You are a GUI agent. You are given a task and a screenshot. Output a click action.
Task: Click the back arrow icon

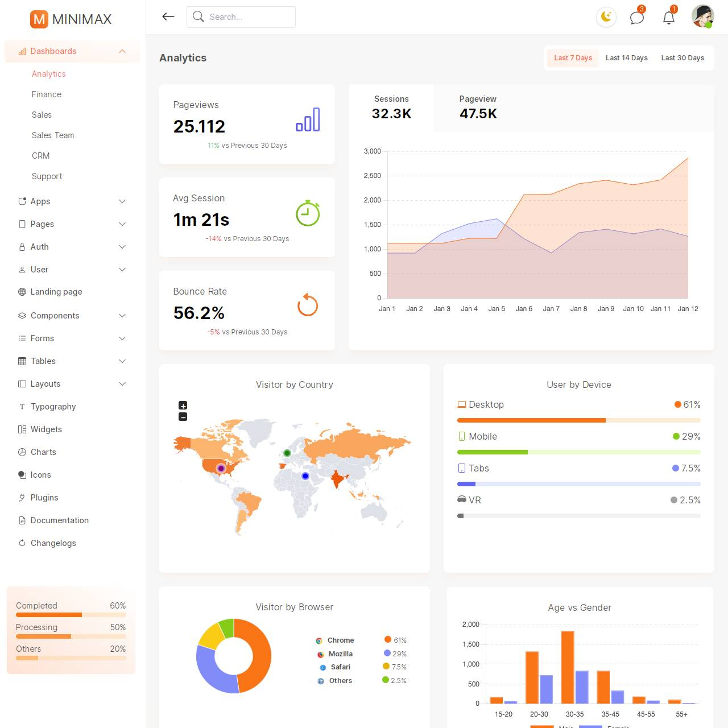tap(168, 16)
